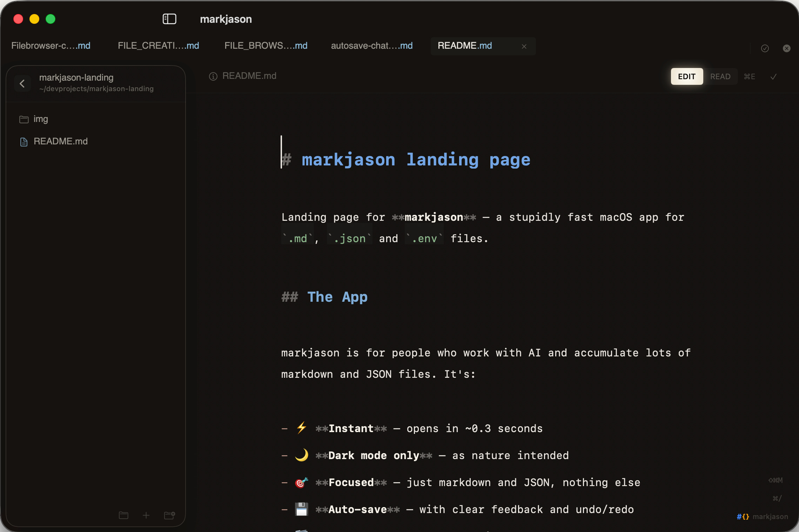Click the open folder icon at sidebar bottom
The height and width of the screenshot is (532, 799).
click(x=123, y=515)
